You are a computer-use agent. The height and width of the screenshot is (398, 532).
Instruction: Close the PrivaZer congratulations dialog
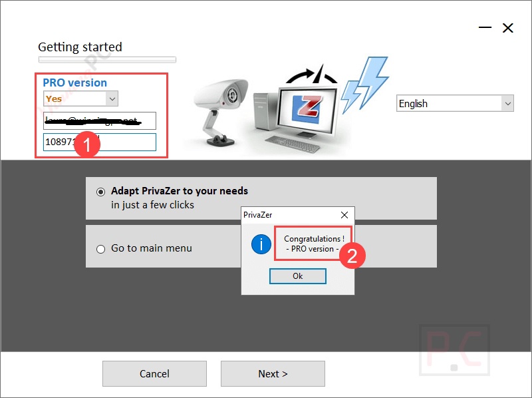tap(344, 215)
